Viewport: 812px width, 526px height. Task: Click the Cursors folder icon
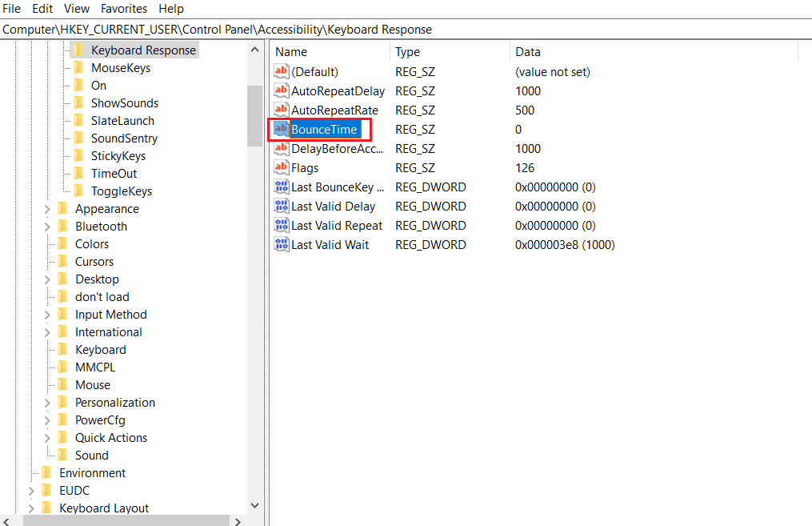point(62,261)
